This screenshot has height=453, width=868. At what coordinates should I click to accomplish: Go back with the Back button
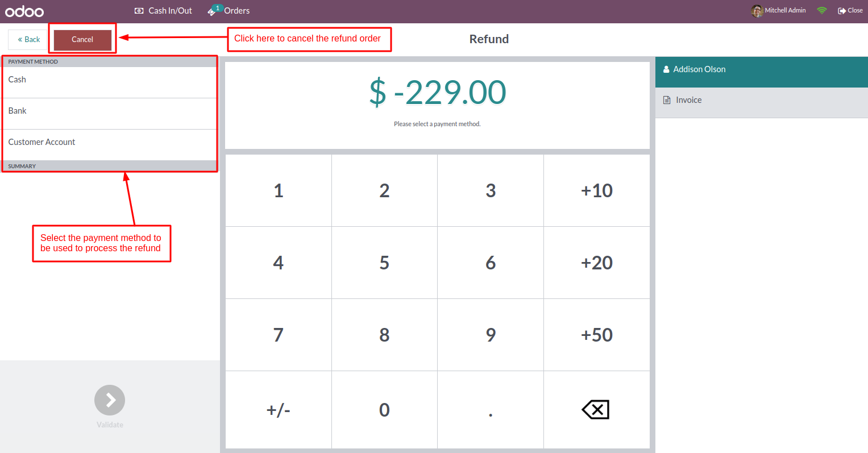click(x=28, y=40)
